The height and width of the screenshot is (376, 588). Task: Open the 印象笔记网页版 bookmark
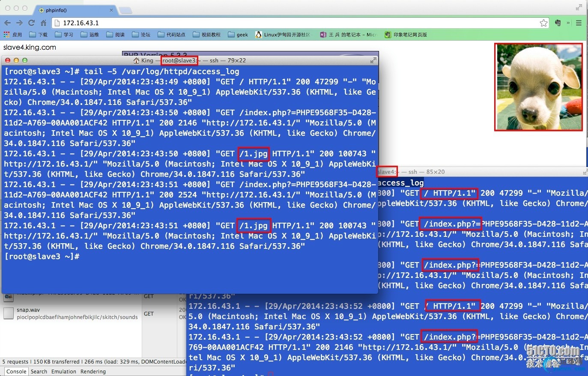coord(406,35)
